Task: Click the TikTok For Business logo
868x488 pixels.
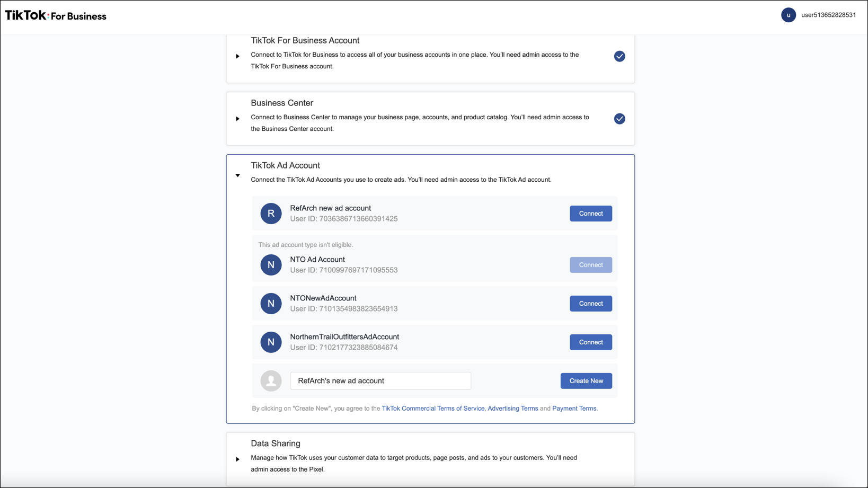Action: click(55, 15)
